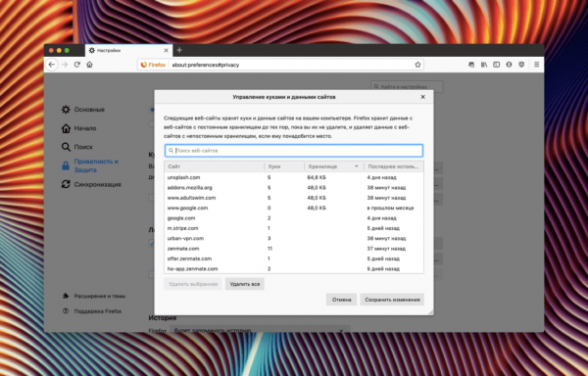Click the '37 минут назад' last-used cell

pyautogui.click(x=386, y=249)
